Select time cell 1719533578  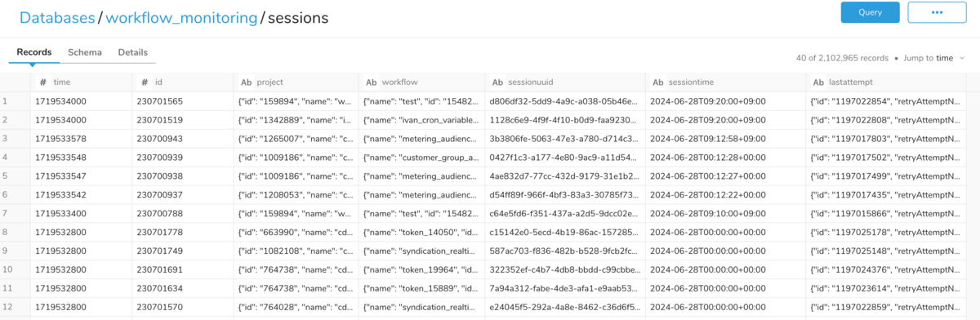point(81,139)
